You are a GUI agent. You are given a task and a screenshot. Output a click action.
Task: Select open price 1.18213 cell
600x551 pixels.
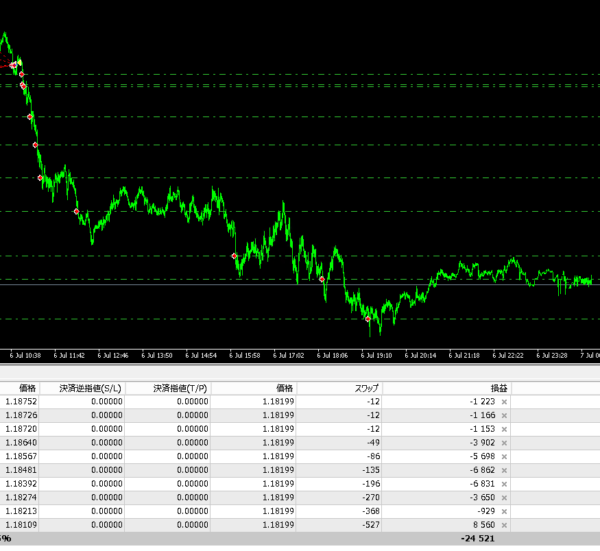point(19,511)
